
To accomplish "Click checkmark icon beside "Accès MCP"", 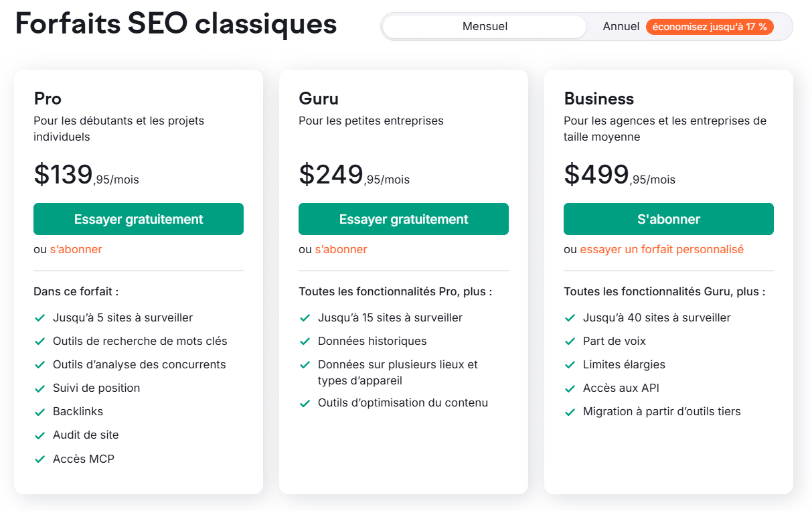I will point(39,459).
